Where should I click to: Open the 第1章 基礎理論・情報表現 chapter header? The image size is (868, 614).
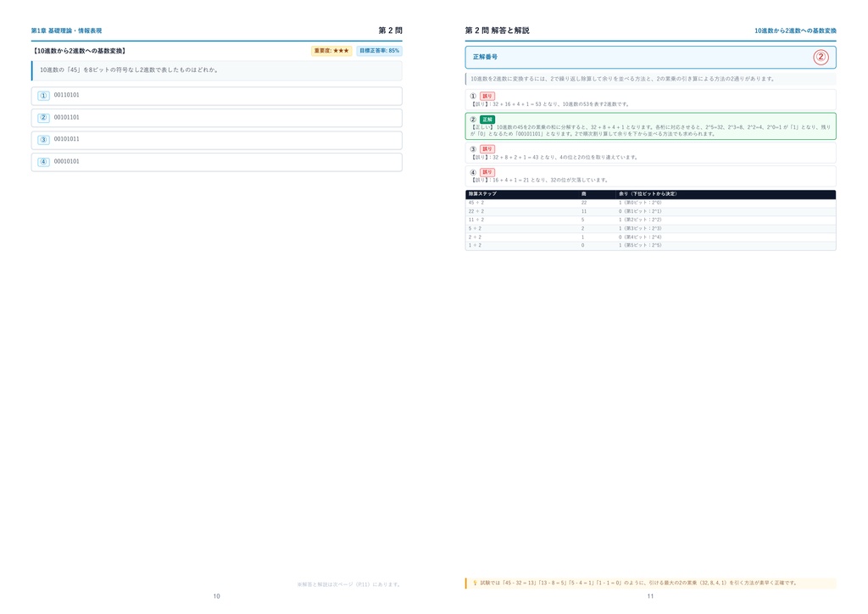(66, 31)
